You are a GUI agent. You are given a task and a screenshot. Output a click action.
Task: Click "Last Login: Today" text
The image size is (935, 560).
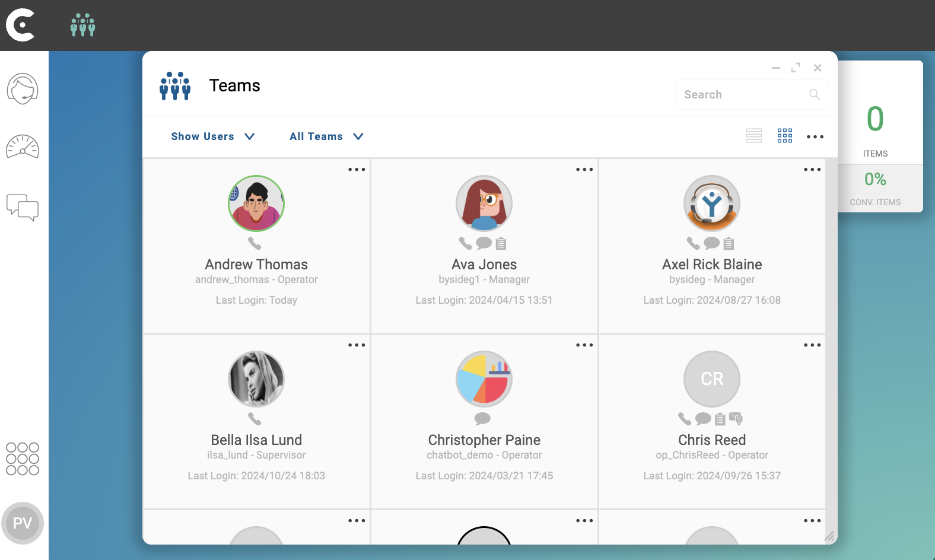pyautogui.click(x=256, y=300)
